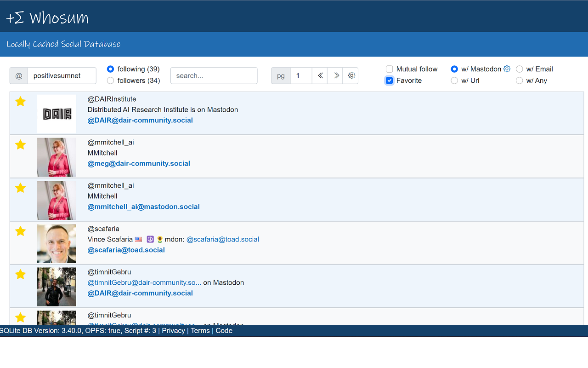The width and height of the screenshot is (588, 368).
Task: Click Vince Scafaria's avatar photo
Action: point(57,244)
